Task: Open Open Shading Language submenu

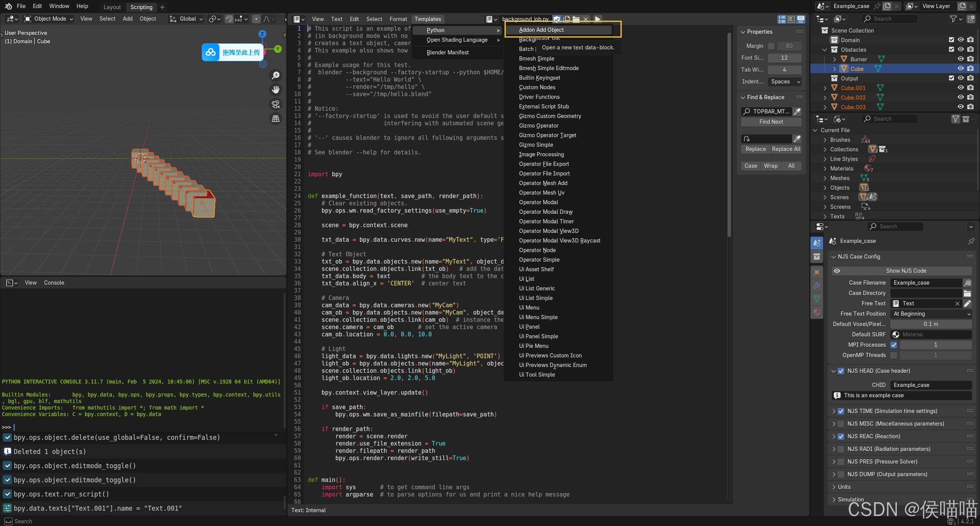Action: 457,40
